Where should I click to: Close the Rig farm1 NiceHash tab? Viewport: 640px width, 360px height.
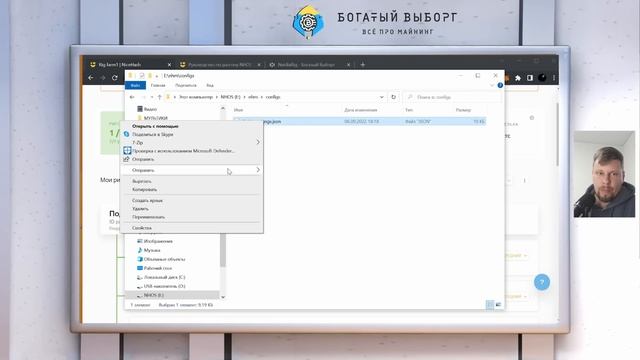[x=169, y=64]
